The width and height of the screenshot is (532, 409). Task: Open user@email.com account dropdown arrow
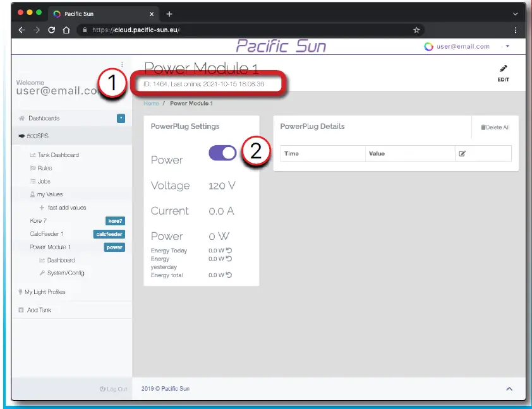coord(507,46)
